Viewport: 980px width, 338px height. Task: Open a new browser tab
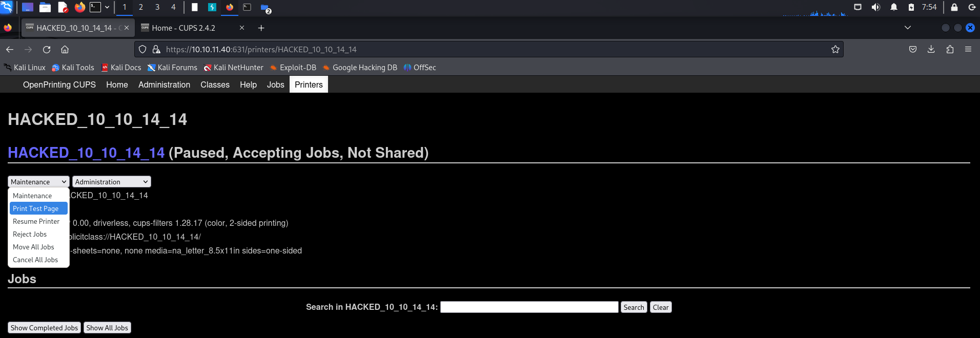[261, 28]
